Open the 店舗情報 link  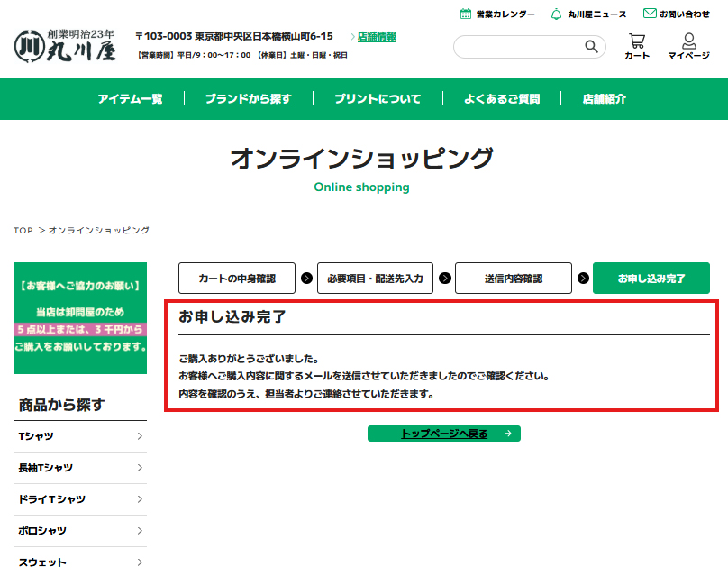point(377,36)
